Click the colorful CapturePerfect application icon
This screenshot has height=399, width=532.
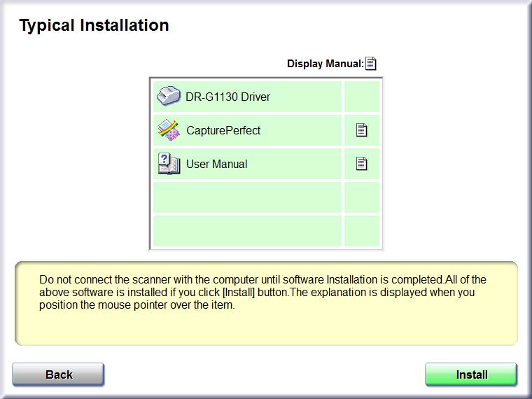point(169,130)
